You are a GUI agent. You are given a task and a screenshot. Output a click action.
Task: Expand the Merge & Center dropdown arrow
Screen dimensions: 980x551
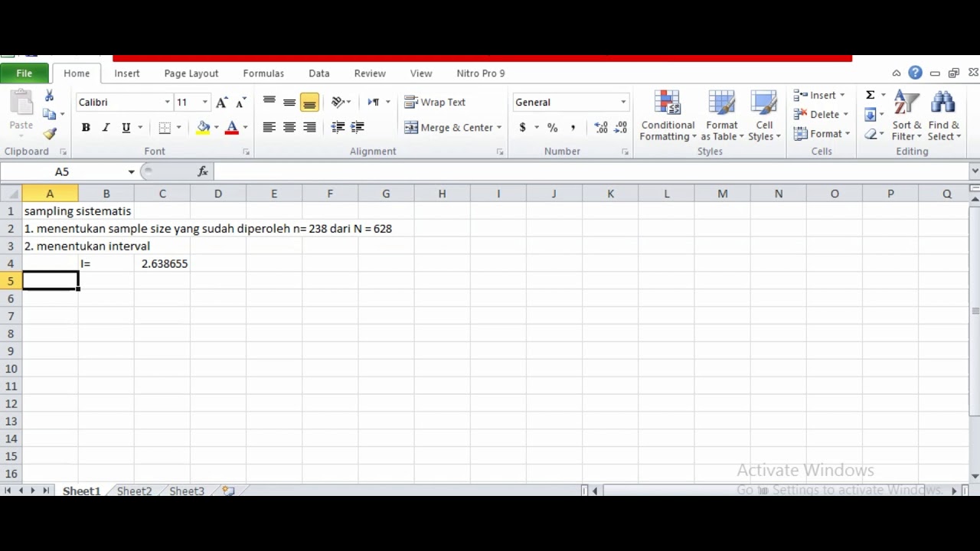499,127
